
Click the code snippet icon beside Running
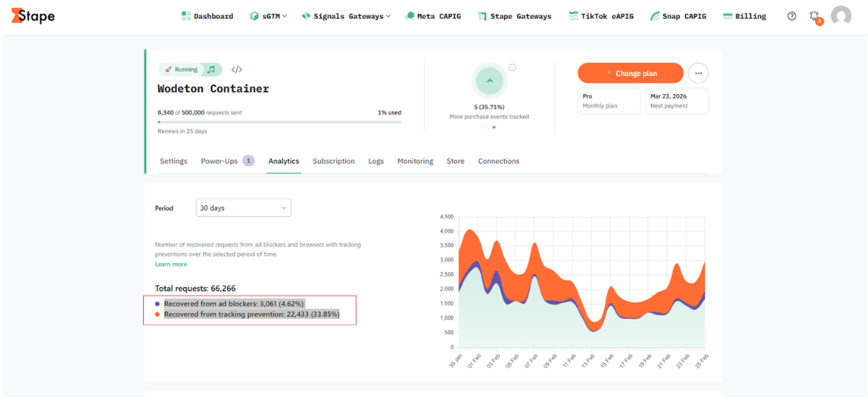(237, 69)
